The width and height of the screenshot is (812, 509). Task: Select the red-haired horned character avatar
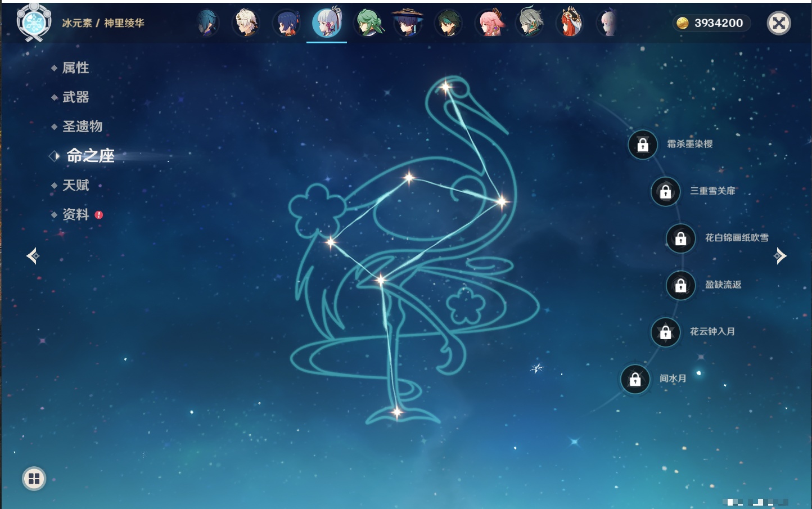click(570, 23)
